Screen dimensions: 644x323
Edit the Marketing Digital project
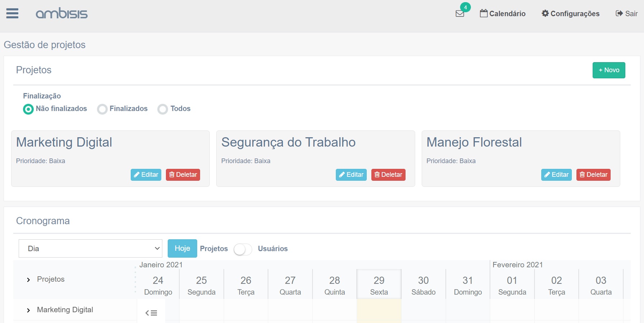click(x=146, y=175)
